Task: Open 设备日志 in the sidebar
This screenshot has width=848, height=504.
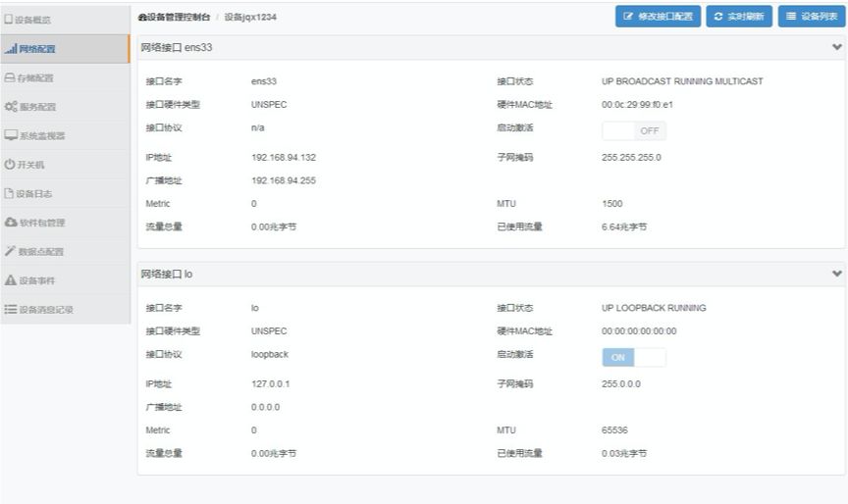Action: pyautogui.click(x=65, y=193)
